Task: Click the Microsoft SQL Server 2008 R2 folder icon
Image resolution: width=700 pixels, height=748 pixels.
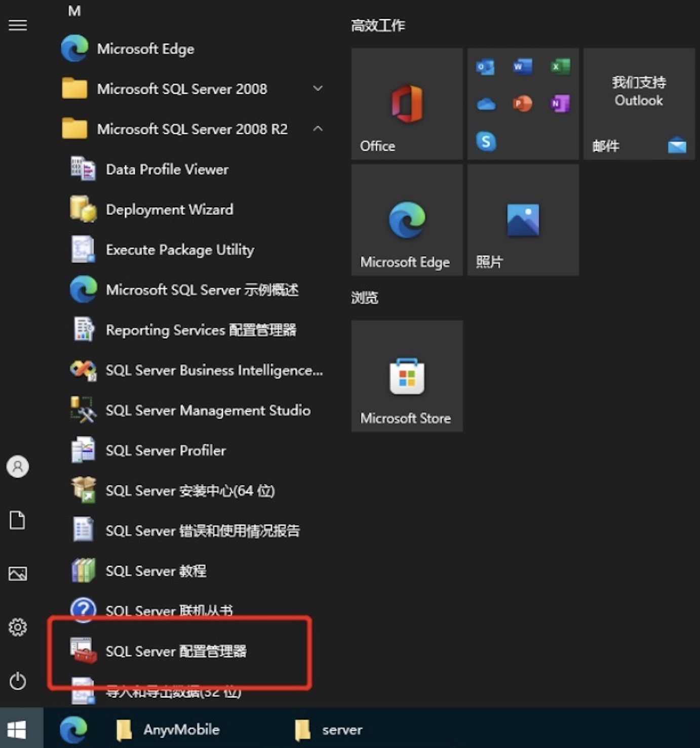Action: click(x=74, y=129)
